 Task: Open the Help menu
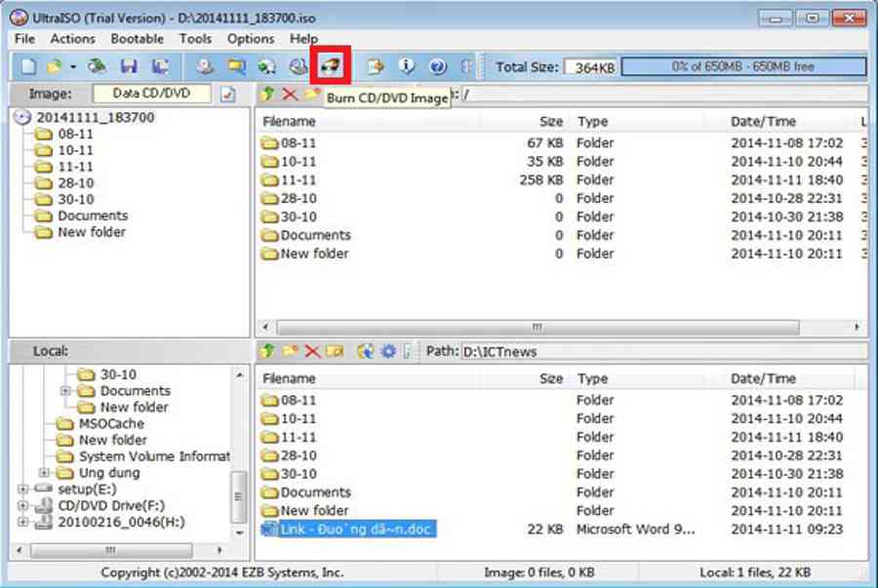(303, 39)
